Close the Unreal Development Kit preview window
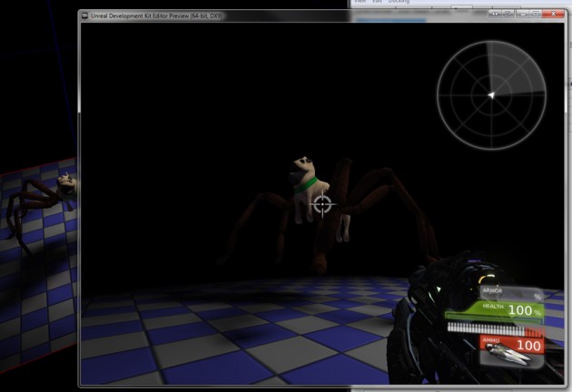Screen dimensions: 572x392 click(553, 15)
